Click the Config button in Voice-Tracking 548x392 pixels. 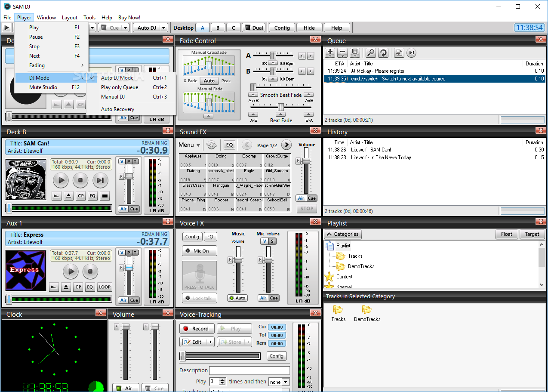[x=277, y=356]
